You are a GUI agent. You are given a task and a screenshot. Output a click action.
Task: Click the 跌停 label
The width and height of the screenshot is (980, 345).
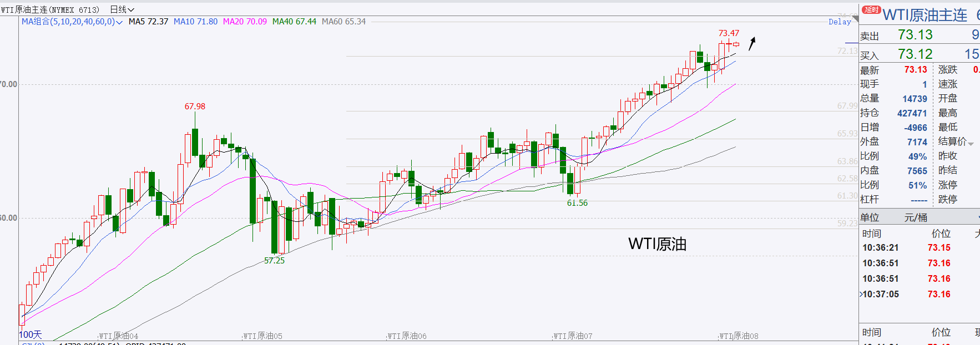pyautogui.click(x=948, y=199)
